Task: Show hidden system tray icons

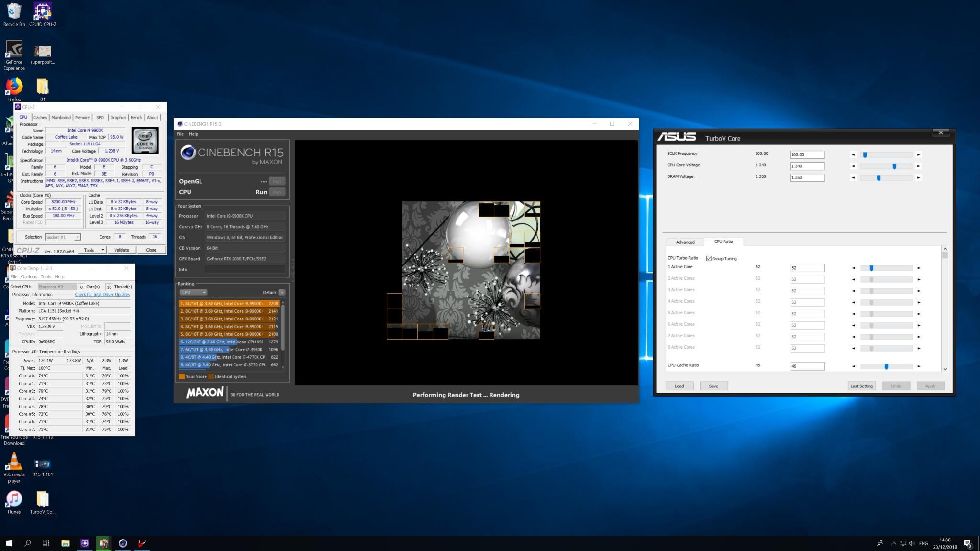Action: tap(893, 543)
